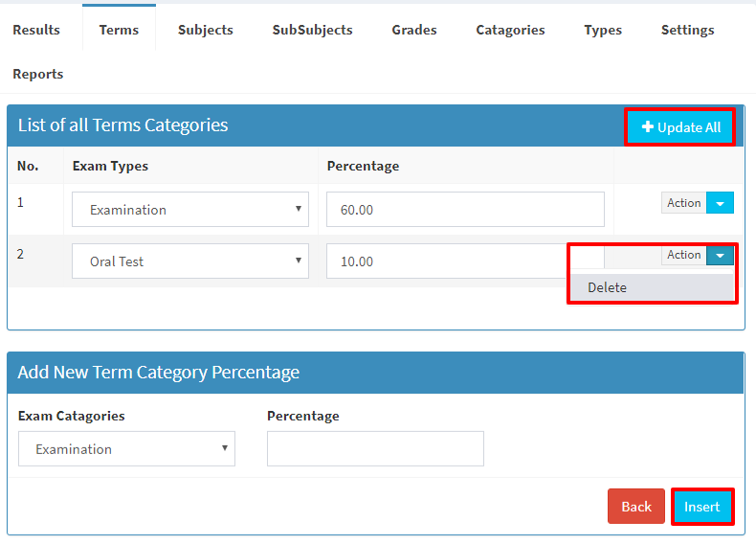
Task: Go to the Grades tab
Action: [414, 30]
